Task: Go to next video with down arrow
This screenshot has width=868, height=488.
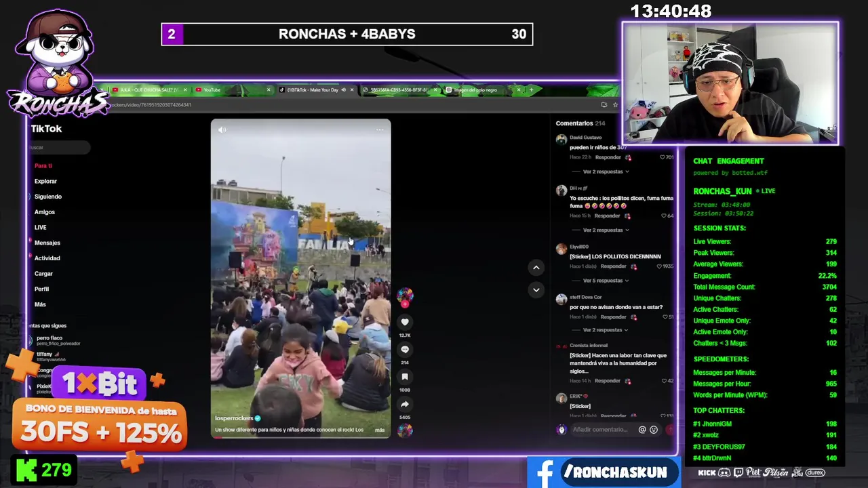Action: tap(536, 290)
